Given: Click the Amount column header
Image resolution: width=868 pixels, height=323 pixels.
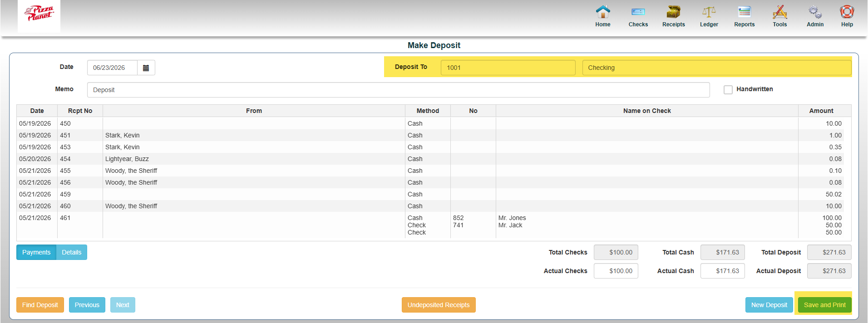Looking at the screenshot, I should click(821, 111).
